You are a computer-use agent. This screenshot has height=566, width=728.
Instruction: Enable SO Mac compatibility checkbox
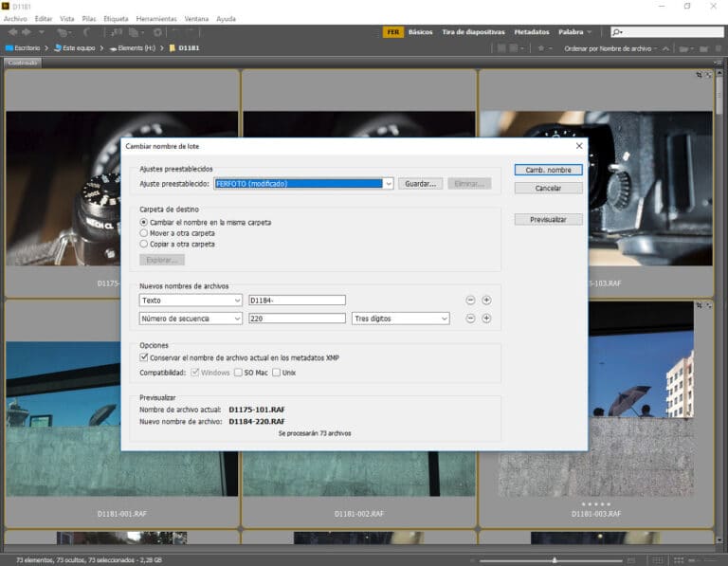click(x=238, y=373)
